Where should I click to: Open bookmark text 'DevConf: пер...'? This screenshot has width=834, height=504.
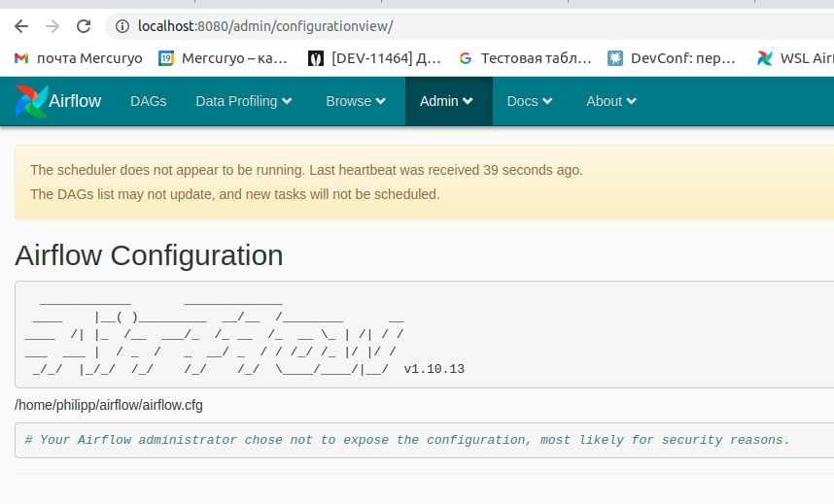pyautogui.click(x=683, y=58)
